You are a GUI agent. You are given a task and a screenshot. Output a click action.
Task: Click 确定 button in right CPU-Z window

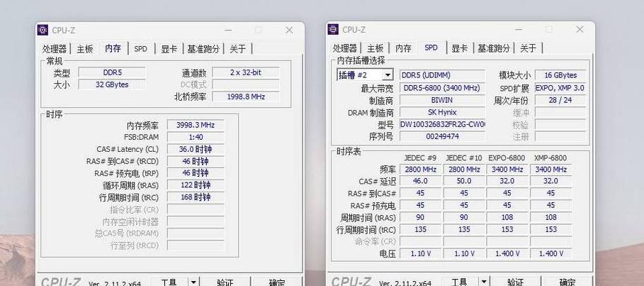point(567,282)
